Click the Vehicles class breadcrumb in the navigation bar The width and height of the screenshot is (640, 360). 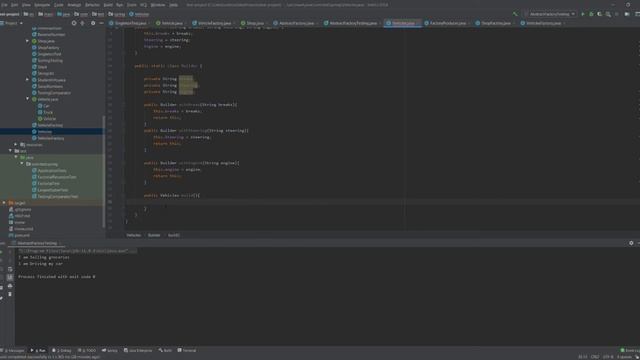139,14
